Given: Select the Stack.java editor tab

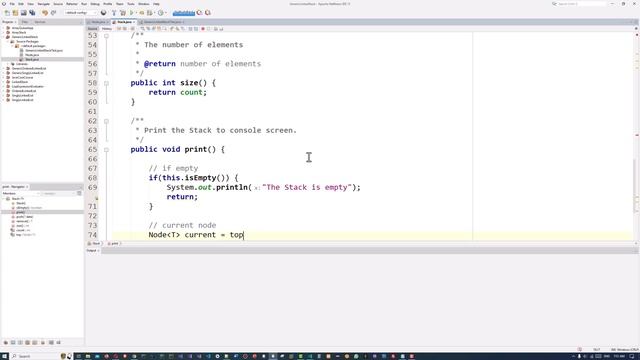Looking at the screenshot, I should tap(124, 22).
